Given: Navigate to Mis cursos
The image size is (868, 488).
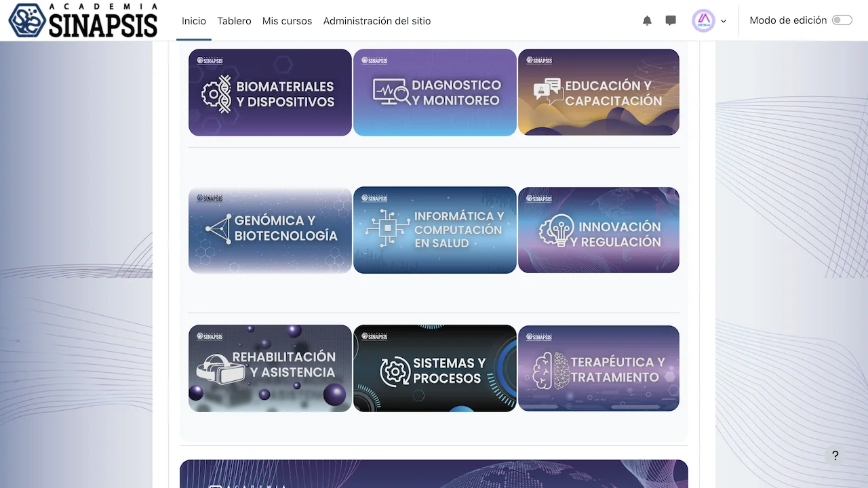Looking at the screenshot, I should coord(287,21).
